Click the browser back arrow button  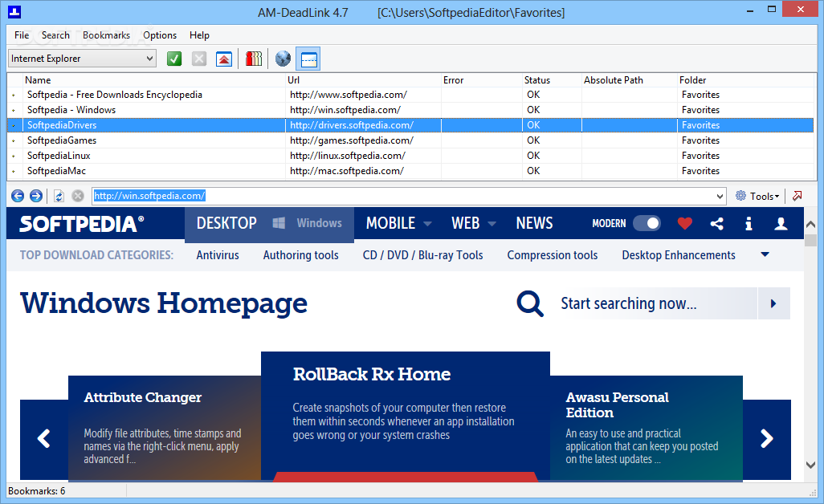[18, 196]
